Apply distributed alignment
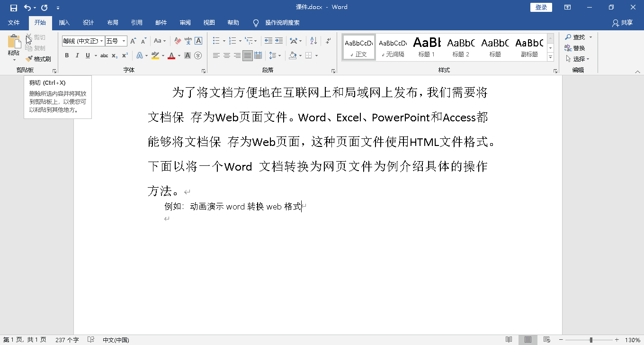 [x=258, y=56]
